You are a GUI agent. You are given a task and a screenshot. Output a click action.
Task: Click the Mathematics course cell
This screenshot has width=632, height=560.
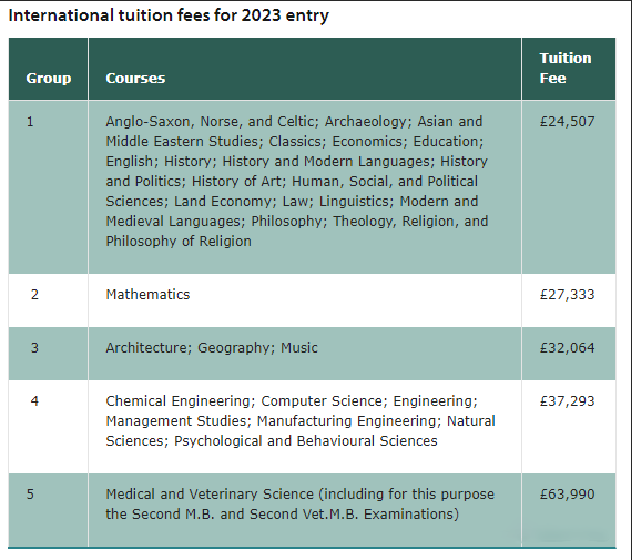tap(305, 300)
